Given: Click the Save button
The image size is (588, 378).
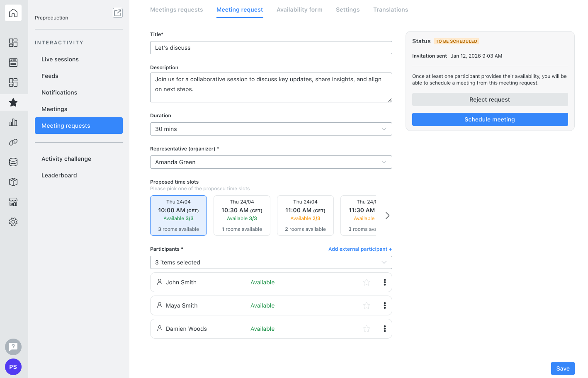Looking at the screenshot, I should (x=563, y=368).
